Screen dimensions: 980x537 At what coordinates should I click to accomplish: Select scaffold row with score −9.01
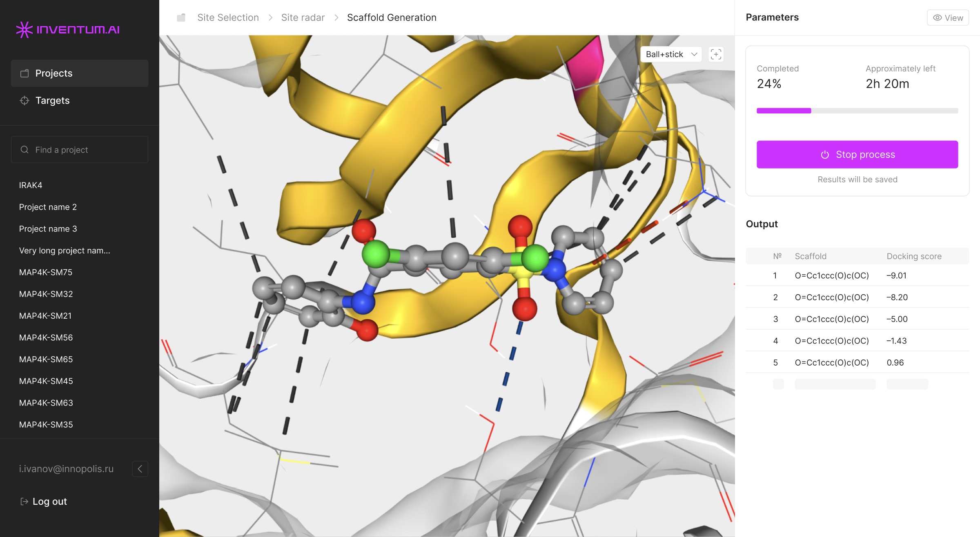point(857,275)
